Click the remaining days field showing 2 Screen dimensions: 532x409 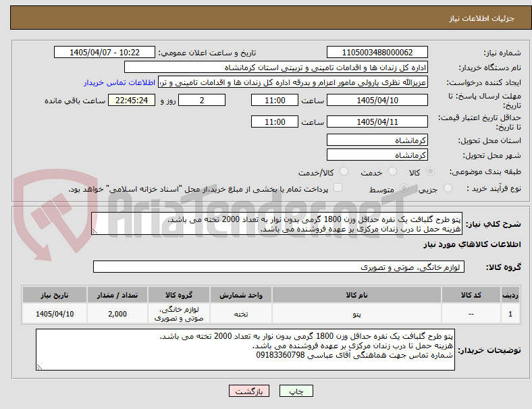click(x=202, y=101)
